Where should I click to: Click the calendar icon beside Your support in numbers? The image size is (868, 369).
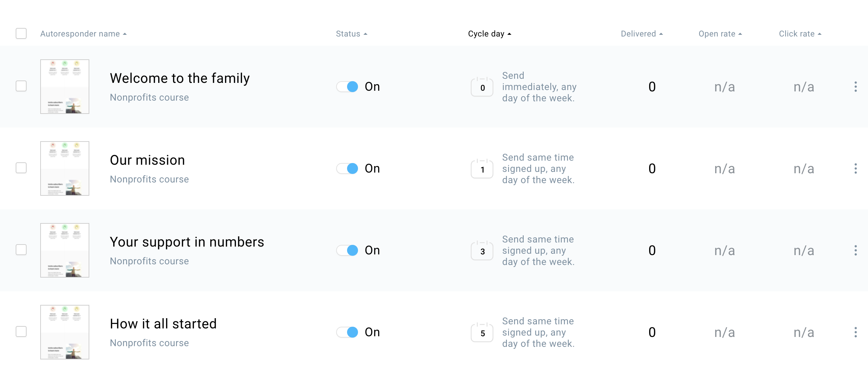coord(482,250)
